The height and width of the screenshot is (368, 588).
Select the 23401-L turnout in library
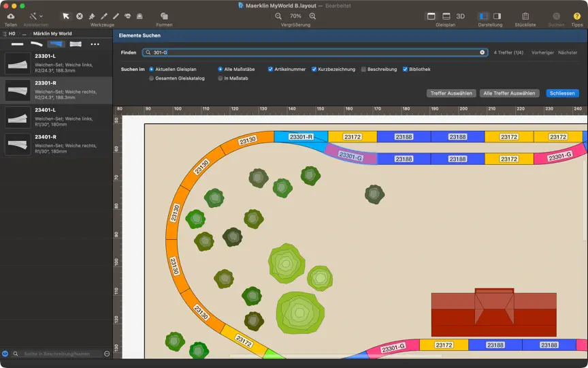pyautogui.click(x=56, y=117)
